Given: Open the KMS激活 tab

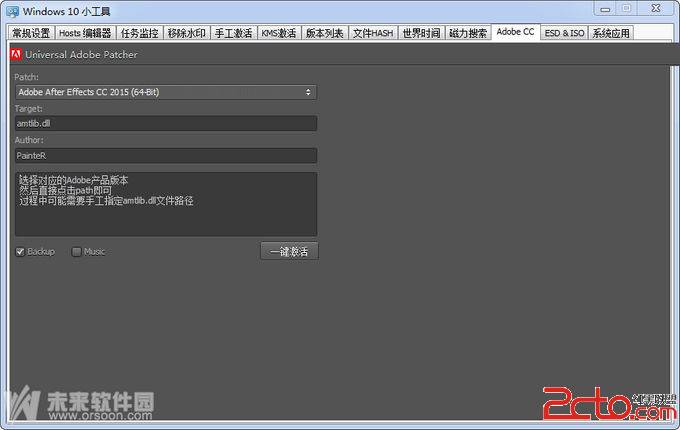Looking at the screenshot, I should click(279, 33).
